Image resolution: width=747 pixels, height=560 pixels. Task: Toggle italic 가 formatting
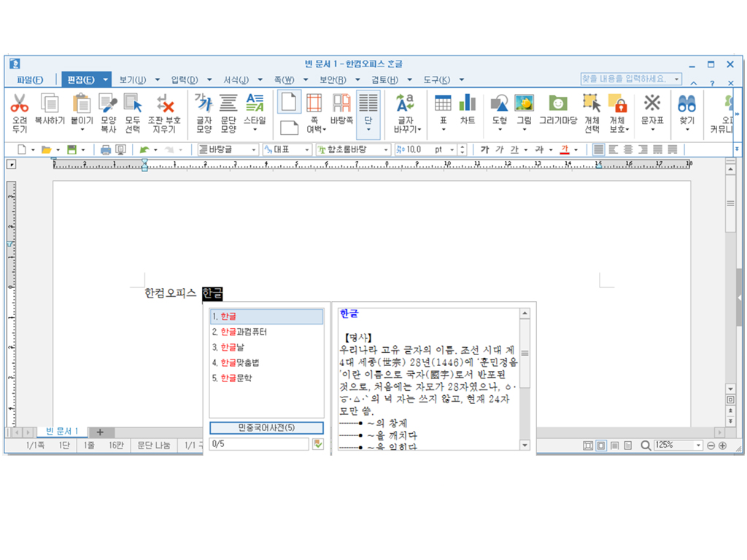(x=499, y=149)
